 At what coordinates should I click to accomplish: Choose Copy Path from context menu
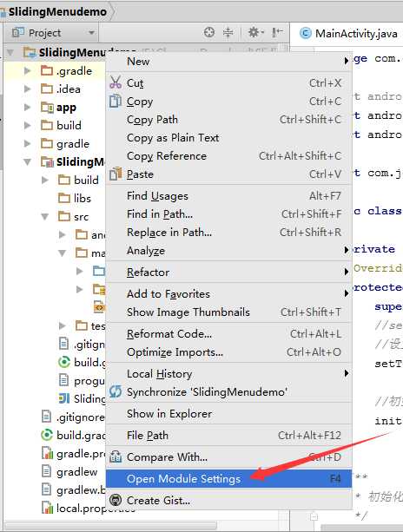coord(228,120)
